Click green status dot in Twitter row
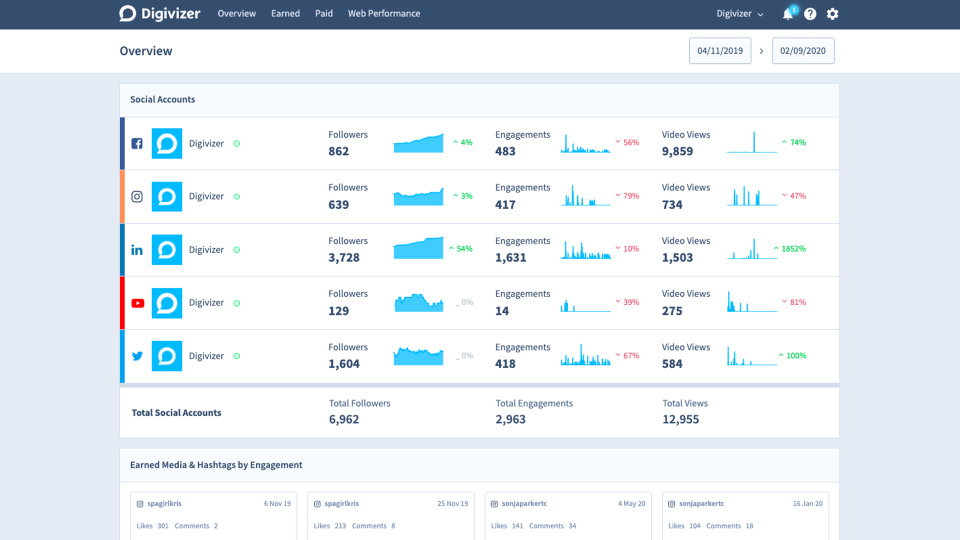960x540 pixels. coord(237,356)
